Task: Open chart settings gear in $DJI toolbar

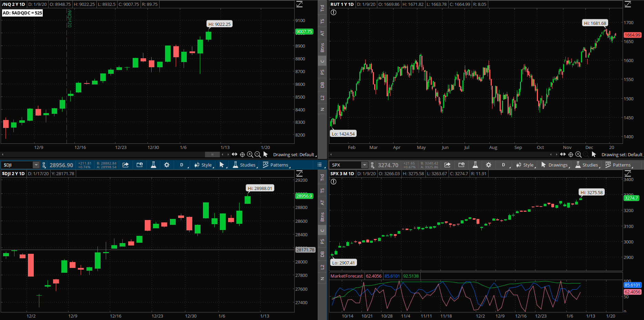Action: point(167,165)
